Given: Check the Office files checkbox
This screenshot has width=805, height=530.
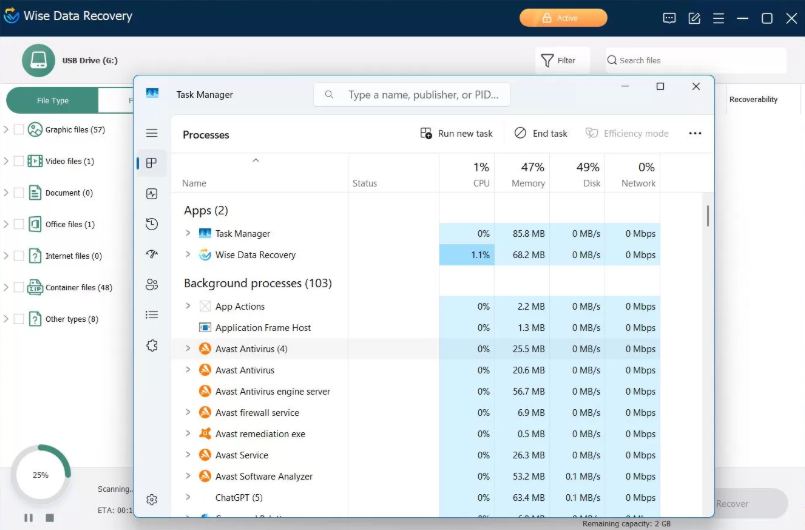Looking at the screenshot, I should tap(19, 224).
